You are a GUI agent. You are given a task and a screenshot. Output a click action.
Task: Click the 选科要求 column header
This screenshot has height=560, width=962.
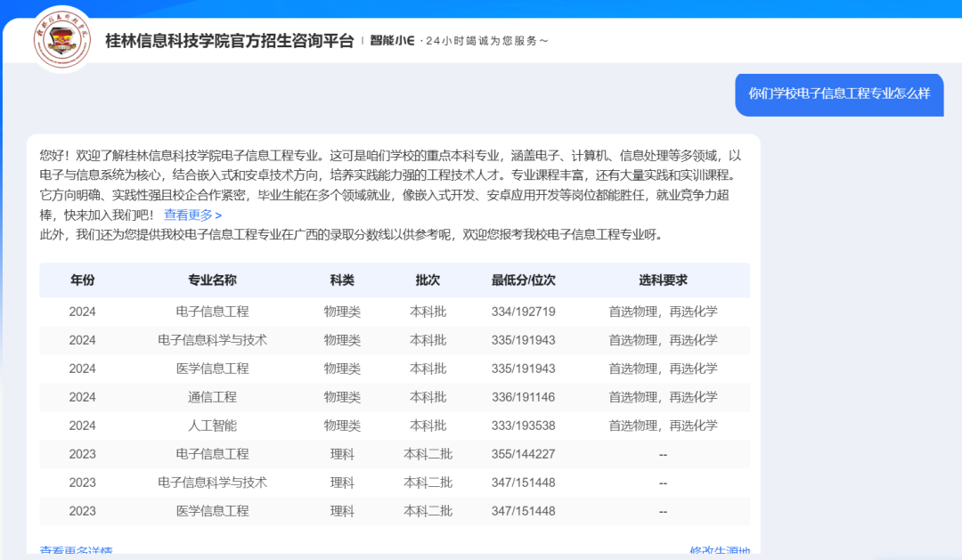(x=663, y=280)
